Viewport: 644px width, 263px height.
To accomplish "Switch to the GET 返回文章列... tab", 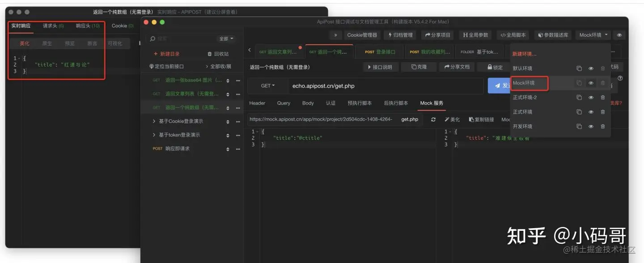I will coord(278,52).
